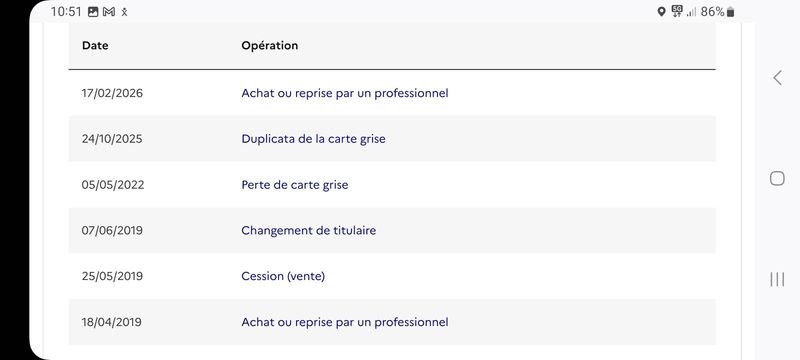
Task: Open the Cession (vente) operation
Action: [283, 276]
